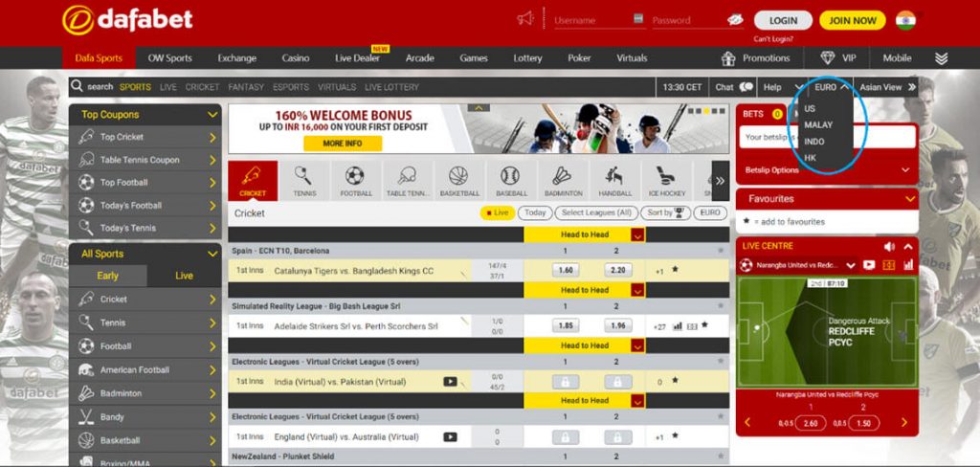Open the announcements megaphone icon

click(525, 19)
